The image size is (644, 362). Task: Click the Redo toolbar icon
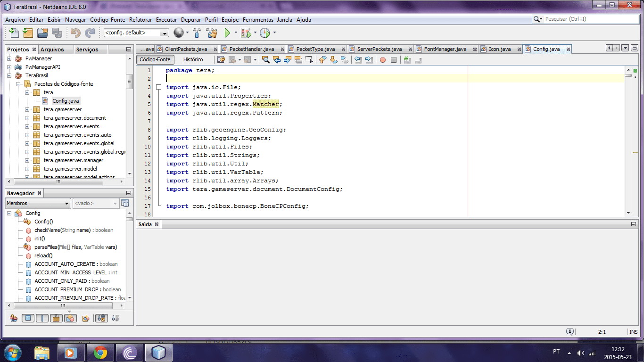(90, 33)
